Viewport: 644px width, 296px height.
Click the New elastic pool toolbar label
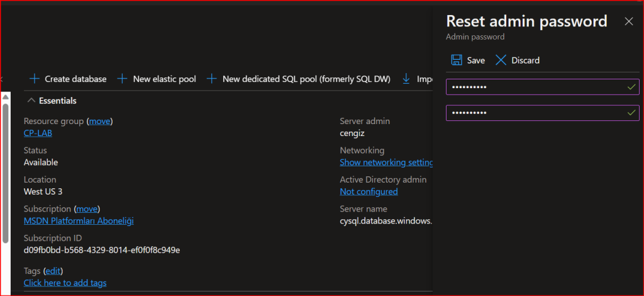tap(164, 79)
